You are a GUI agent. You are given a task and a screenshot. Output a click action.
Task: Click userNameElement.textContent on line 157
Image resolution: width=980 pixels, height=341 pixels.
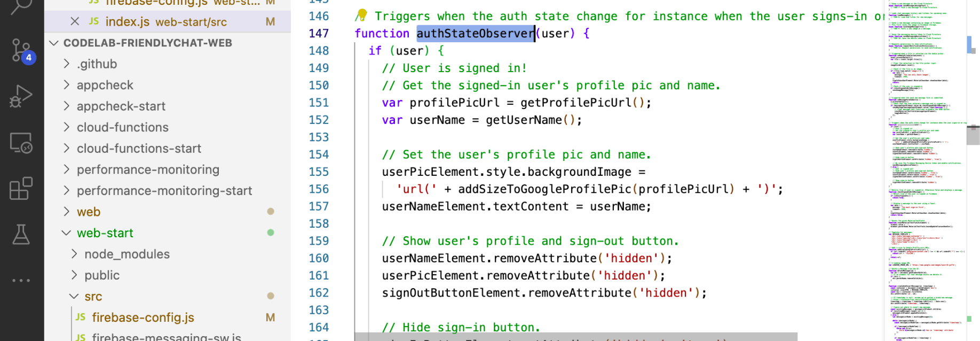click(475, 206)
